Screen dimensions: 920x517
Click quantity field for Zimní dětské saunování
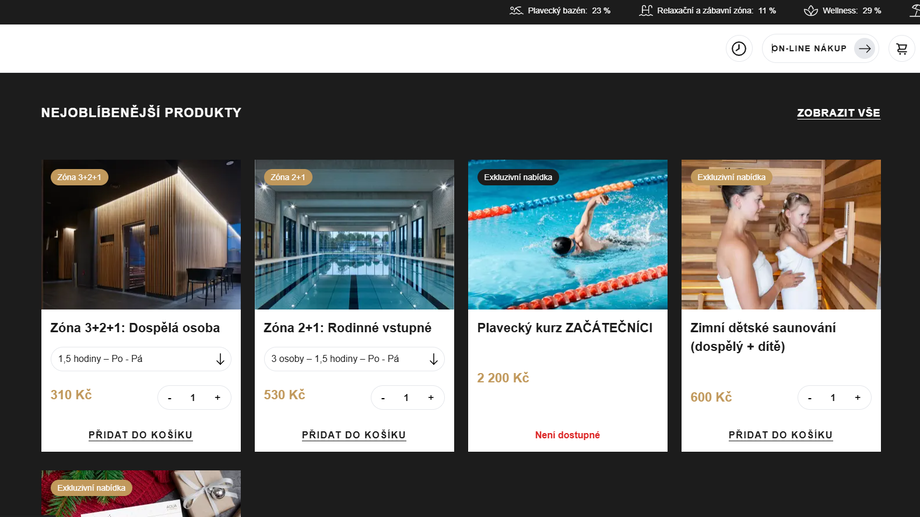coord(833,398)
